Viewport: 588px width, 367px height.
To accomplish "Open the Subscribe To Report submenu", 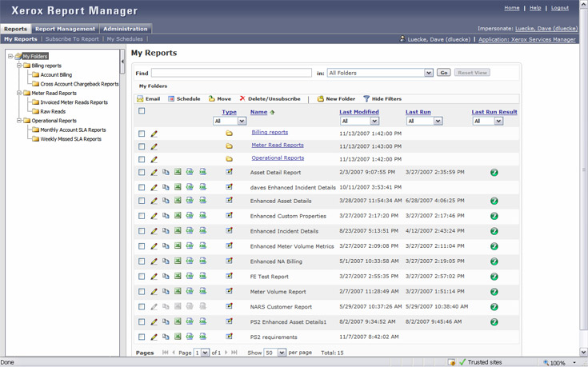I will pos(72,39).
